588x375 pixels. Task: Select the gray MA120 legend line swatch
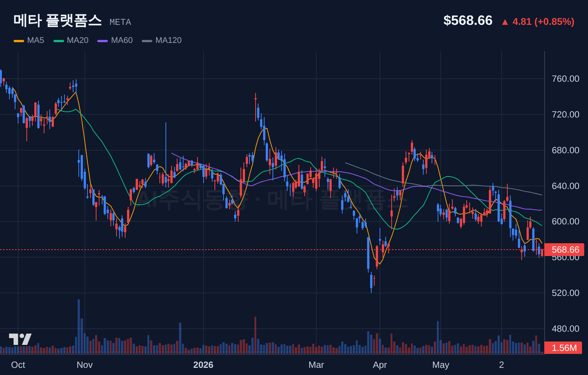tap(147, 41)
